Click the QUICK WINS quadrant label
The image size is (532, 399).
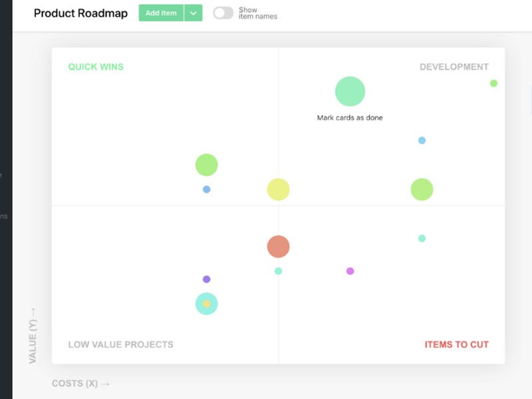pyautogui.click(x=96, y=66)
